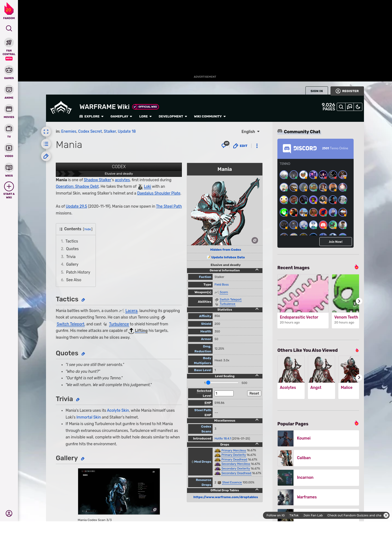The width and height of the screenshot is (392, 545).
Task: Open Fan Central rocket icon
Action: 9,43
